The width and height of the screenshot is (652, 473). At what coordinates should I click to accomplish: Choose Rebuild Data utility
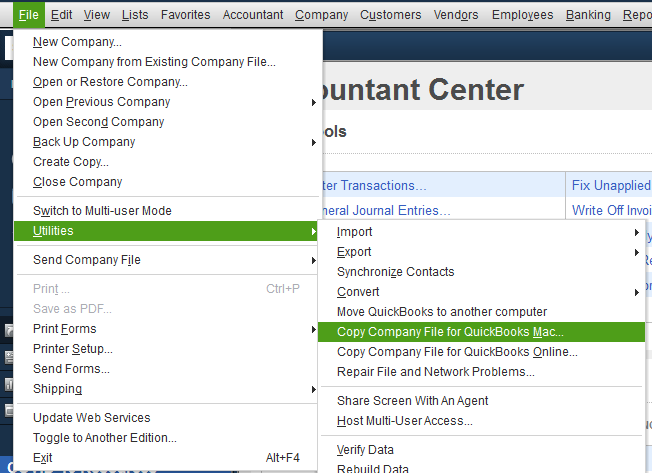(481, 468)
